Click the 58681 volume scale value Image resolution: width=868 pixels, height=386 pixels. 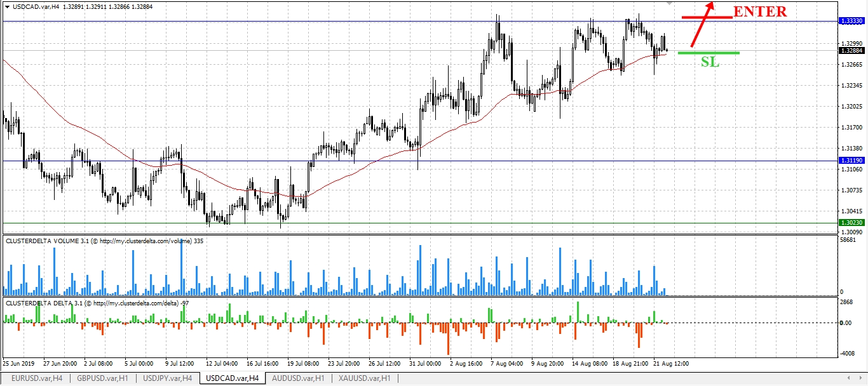pyautogui.click(x=849, y=241)
